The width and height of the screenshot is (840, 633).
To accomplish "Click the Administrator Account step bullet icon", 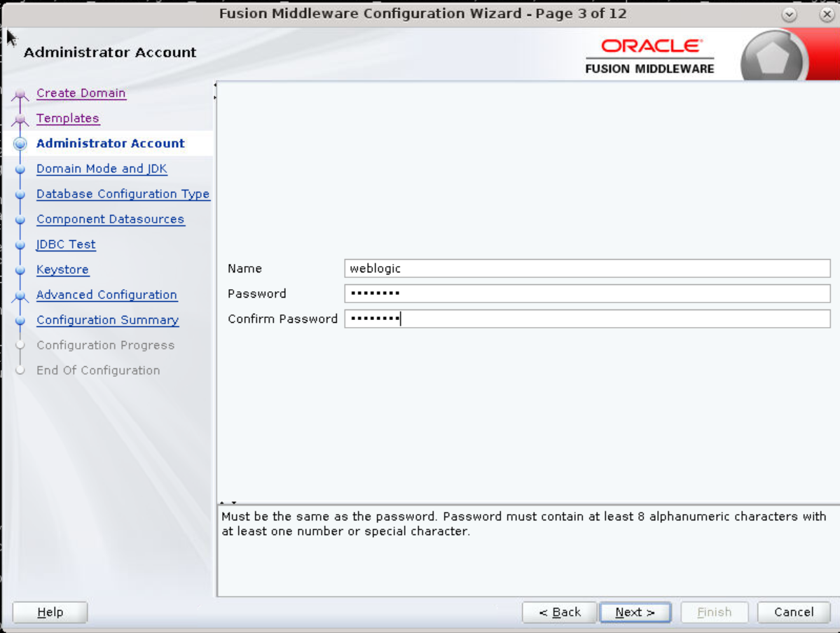I will (x=20, y=144).
